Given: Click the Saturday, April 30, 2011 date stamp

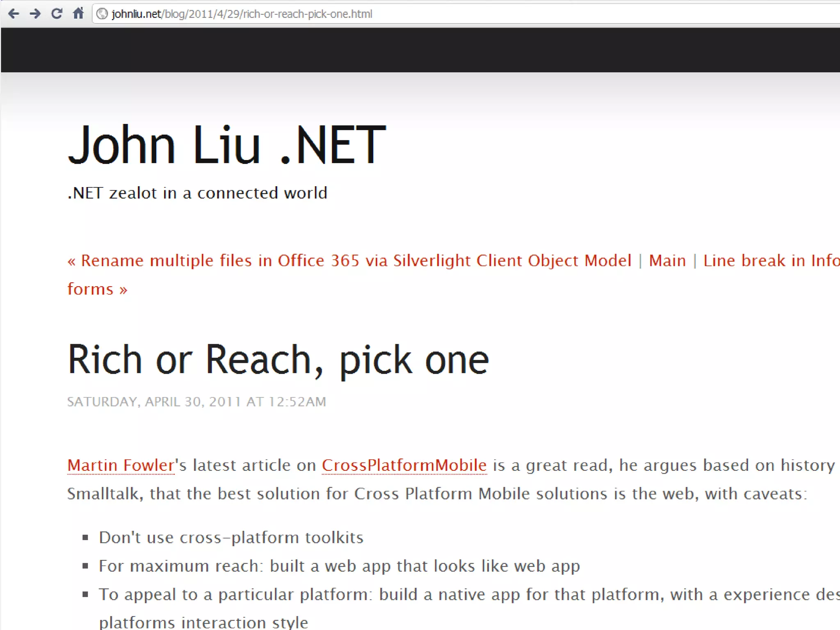Looking at the screenshot, I should pos(196,402).
